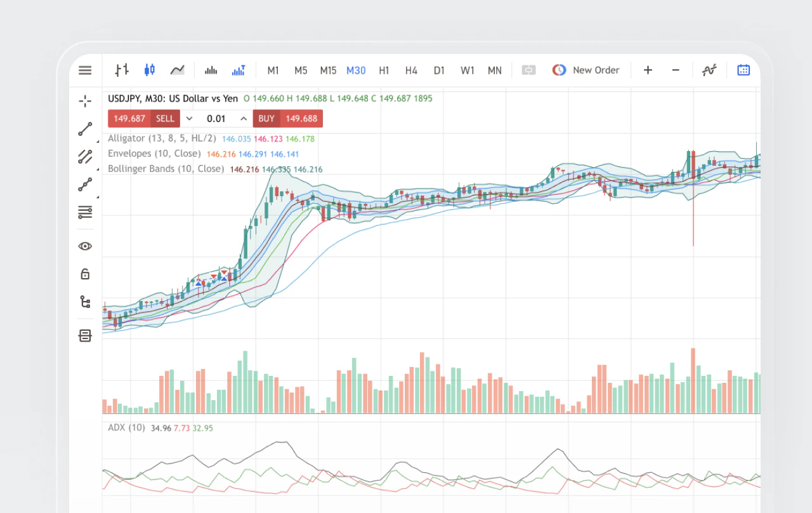Select the D1 timeframe
812x513 pixels.
pyautogui.click(x=439, y=70)
